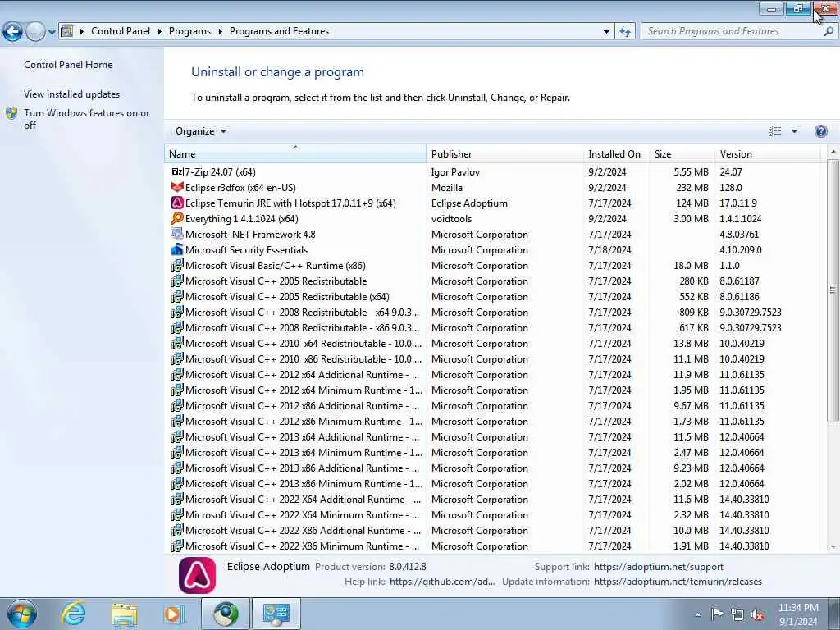Open the Organize dropdown menu
Screen dimensions: 840x630
(201, 131)
